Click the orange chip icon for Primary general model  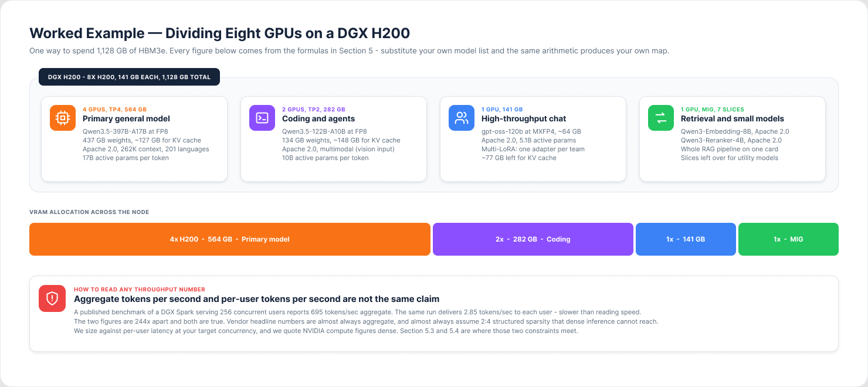63,118
